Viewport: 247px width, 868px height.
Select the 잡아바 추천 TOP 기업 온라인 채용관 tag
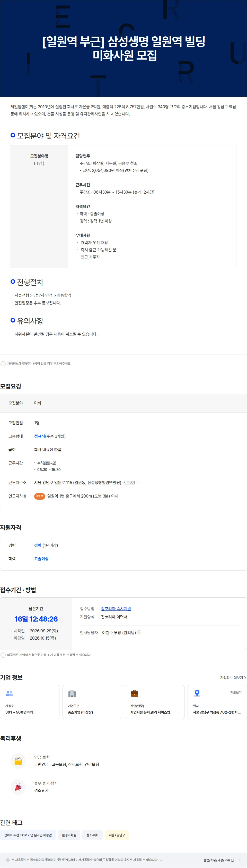[28, 835]
